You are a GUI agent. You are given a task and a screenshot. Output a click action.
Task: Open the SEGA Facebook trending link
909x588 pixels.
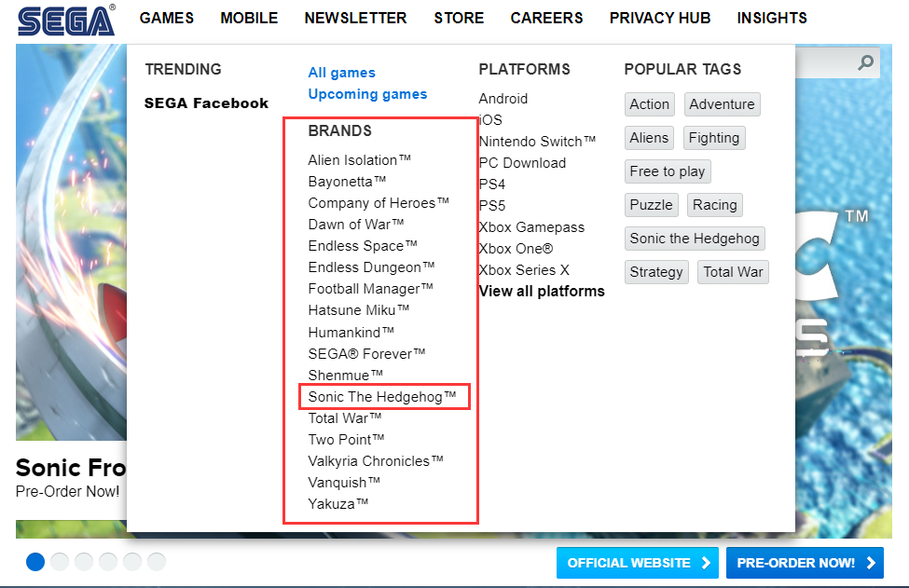click(x=206, y=103)
